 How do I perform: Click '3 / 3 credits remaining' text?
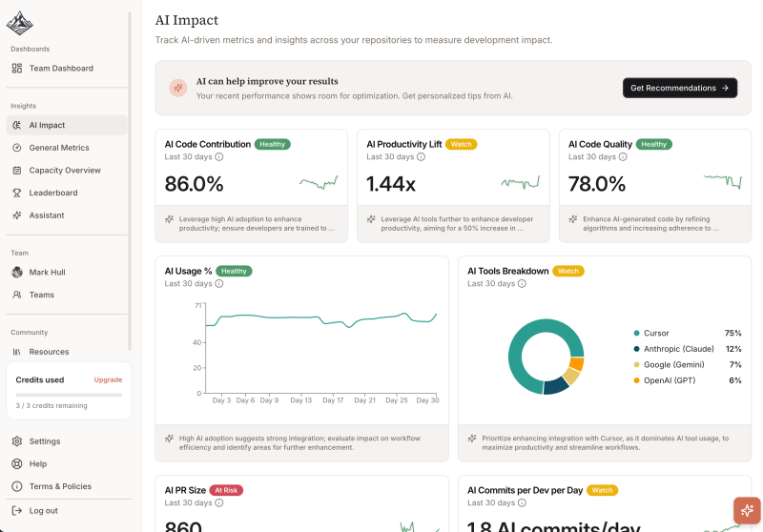52,405
